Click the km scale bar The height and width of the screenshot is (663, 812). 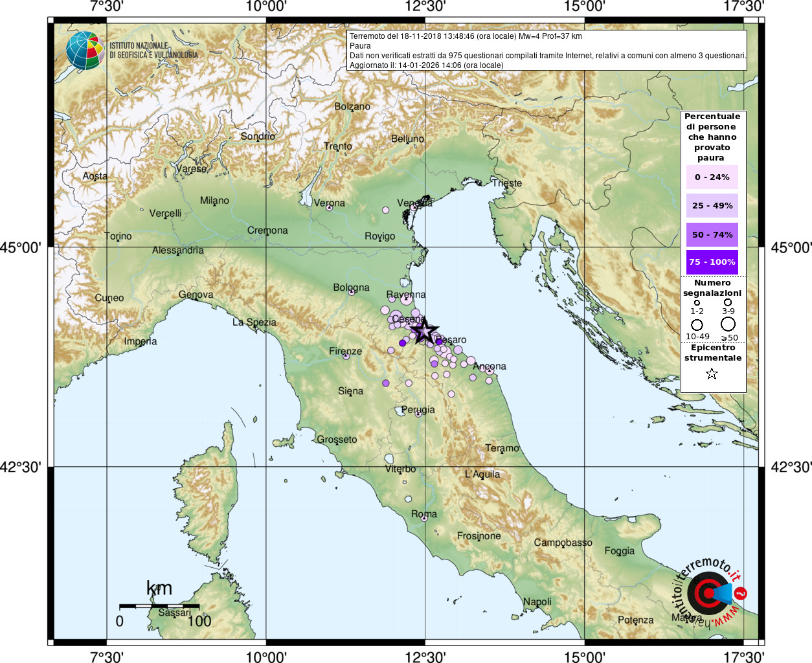click(159, 606)
